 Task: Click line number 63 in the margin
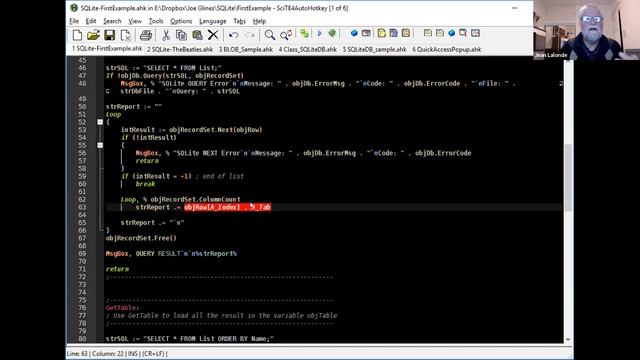click(x=82, y=207)
